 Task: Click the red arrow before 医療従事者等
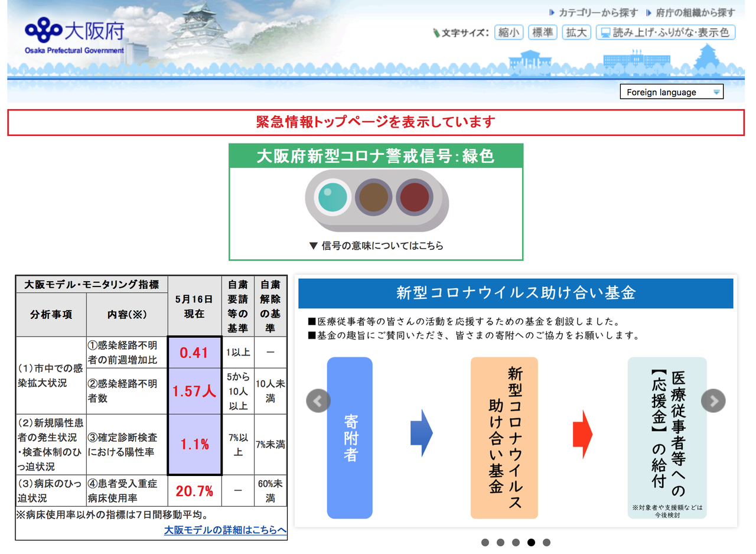pos(582,434)
